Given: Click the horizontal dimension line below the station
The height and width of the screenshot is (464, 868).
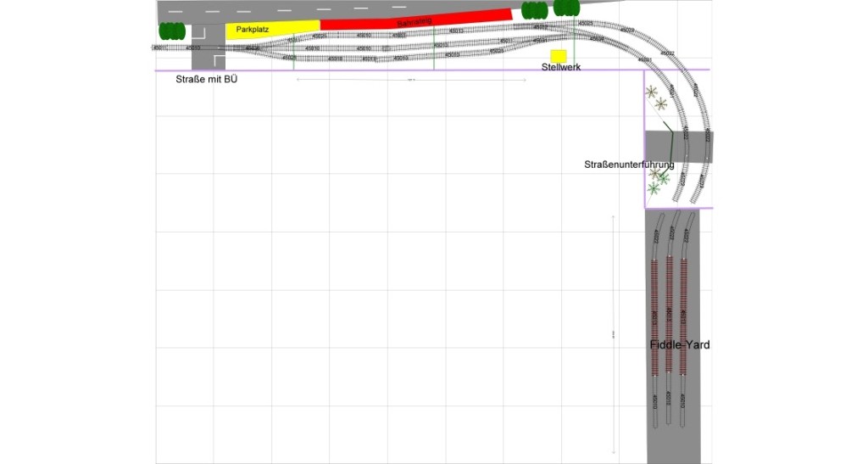Looking at the screenshot, I should 411,80.
